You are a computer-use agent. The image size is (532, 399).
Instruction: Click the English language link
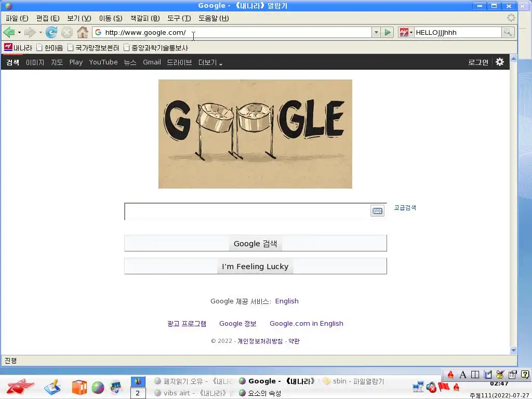287,301
